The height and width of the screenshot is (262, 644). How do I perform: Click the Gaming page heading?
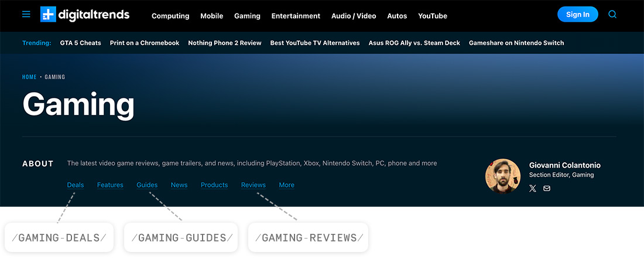[78, 104]
